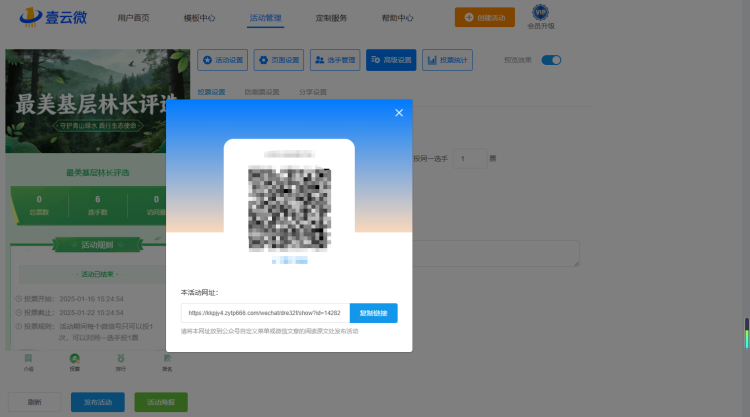Switch to the 分享设置 tab
The height and width of the screenshot is (417, 750).
click(313, 92)
